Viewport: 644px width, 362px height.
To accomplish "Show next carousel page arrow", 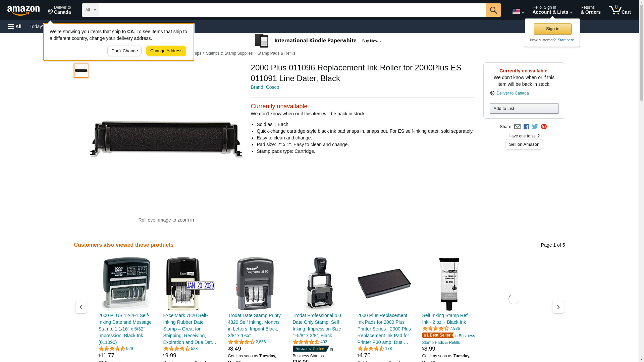I will [558, 307].
